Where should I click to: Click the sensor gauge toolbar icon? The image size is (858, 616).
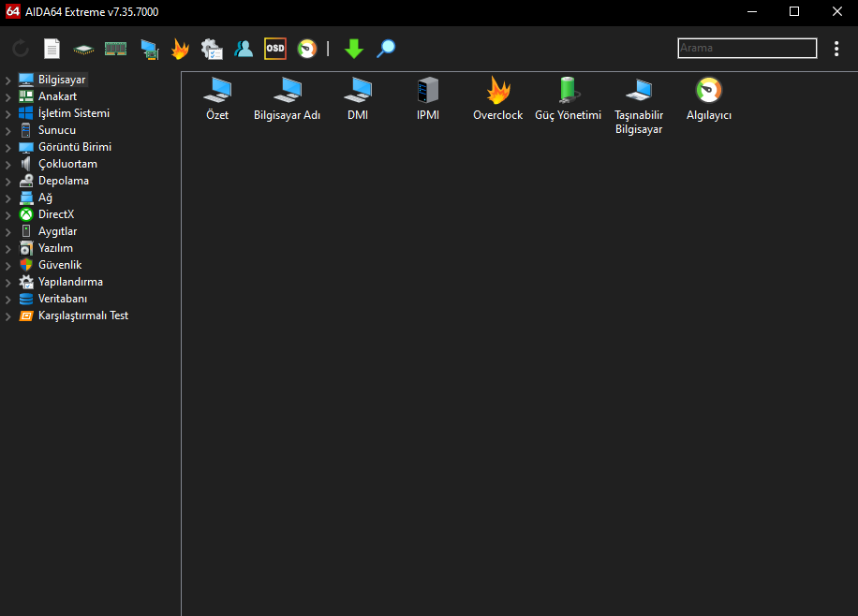307,49
